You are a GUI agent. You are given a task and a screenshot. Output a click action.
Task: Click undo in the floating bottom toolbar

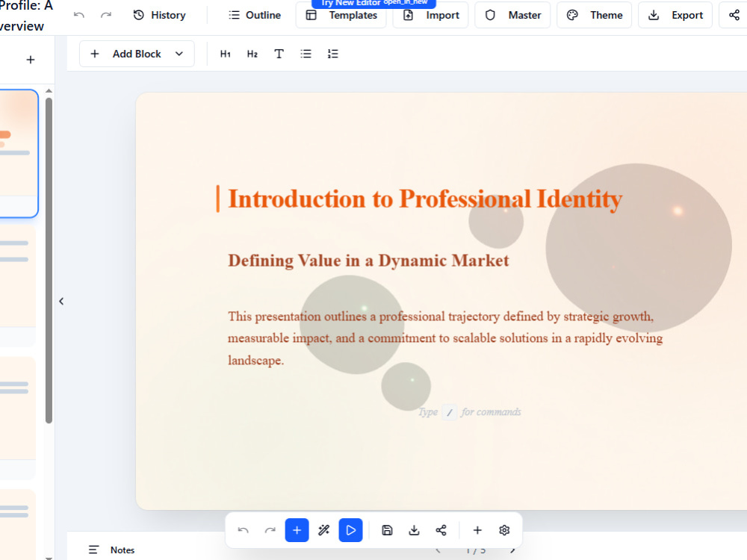(x=243, y=530)
